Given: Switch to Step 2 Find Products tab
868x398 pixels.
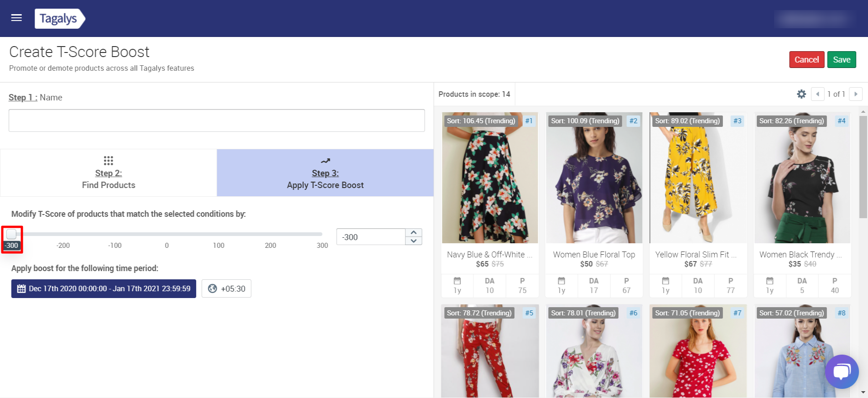Looking at the screenshot, I should tap(109, 173).
